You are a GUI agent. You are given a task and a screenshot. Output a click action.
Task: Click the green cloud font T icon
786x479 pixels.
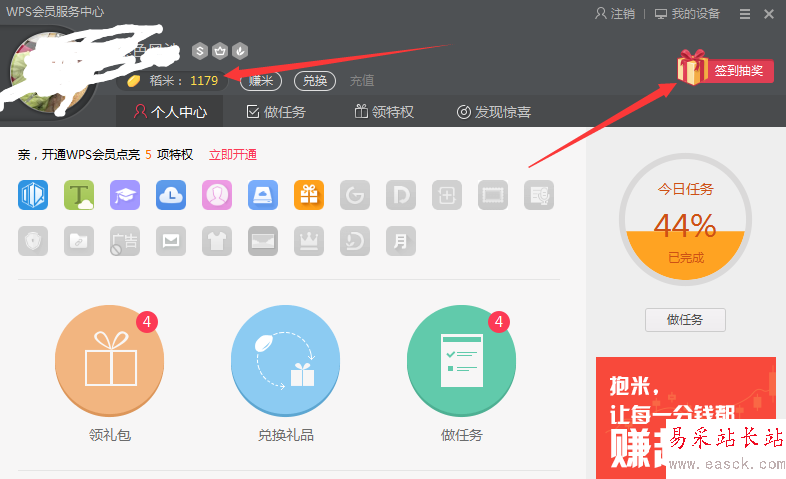click(x=79, y=195)
